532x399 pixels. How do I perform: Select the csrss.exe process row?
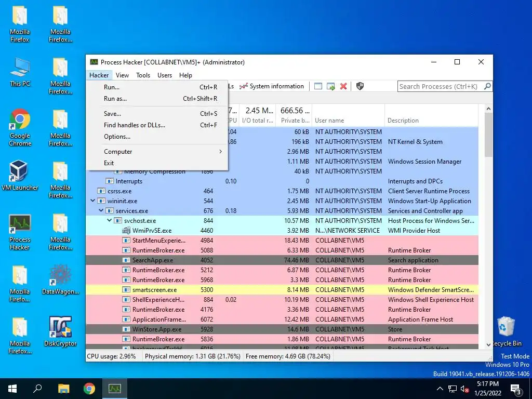pyautogui.click(x=282, y=191)
